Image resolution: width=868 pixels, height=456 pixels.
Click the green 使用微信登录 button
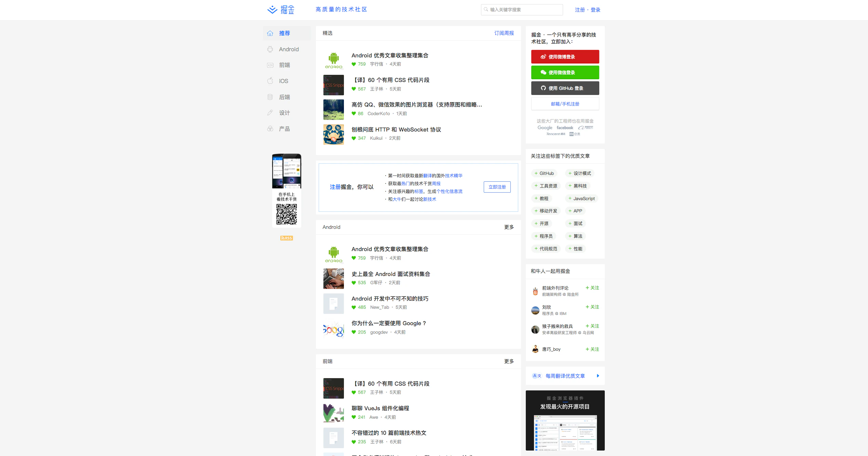click(565, 72)
